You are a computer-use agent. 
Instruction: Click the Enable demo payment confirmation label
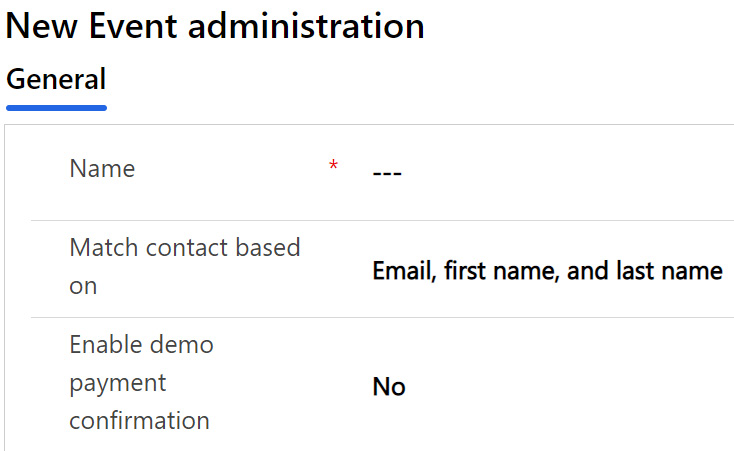coord(141,382)
